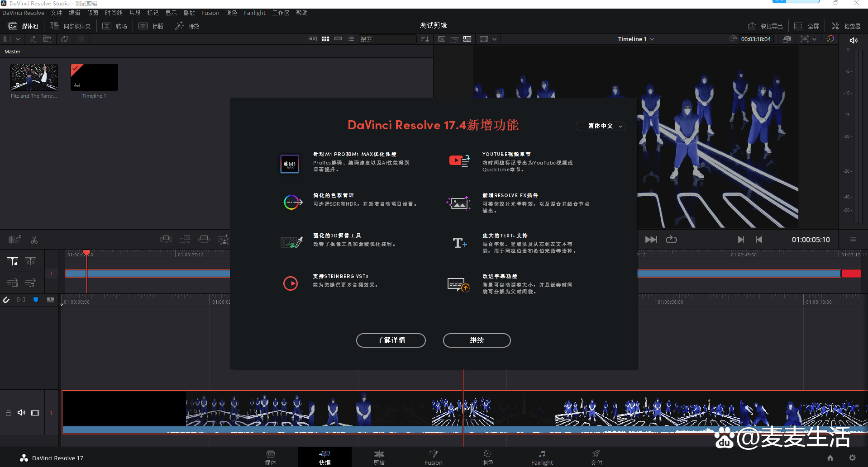Click the audio only edit icon
Screen dimensions: 868x467
[x=30, y=283]
